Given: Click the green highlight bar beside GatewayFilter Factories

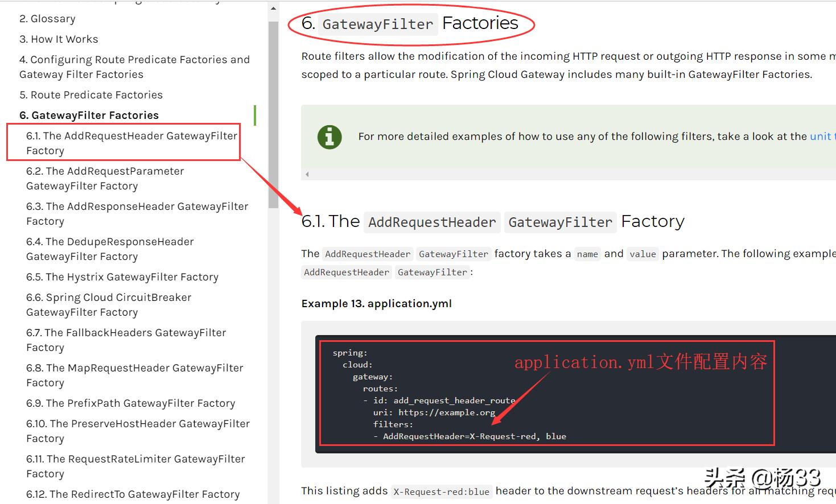Looking at the screenshot, I should pos(255,115).
